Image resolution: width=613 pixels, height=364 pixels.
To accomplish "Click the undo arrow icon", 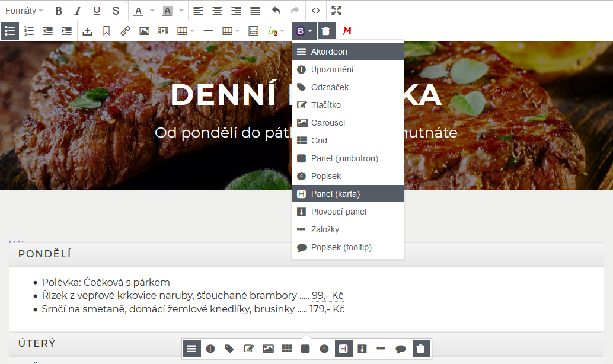I will click(x=276, y=11).
